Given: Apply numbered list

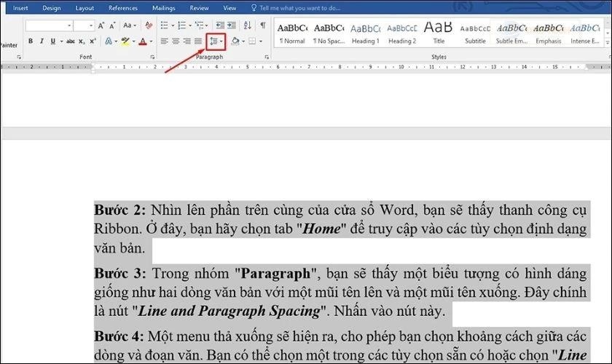Looking at the screenshot, I should click(181, 25).
